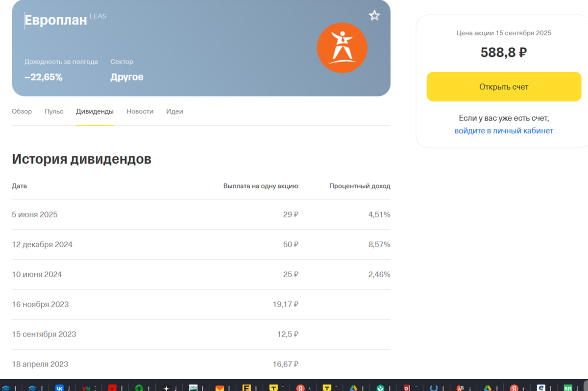Select the '15 сентября 2023' date row

(201, 335)
